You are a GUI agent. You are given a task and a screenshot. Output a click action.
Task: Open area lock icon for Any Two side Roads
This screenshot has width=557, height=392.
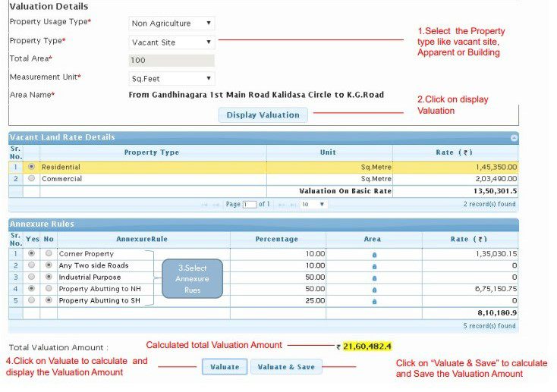[x=374, y=266]
